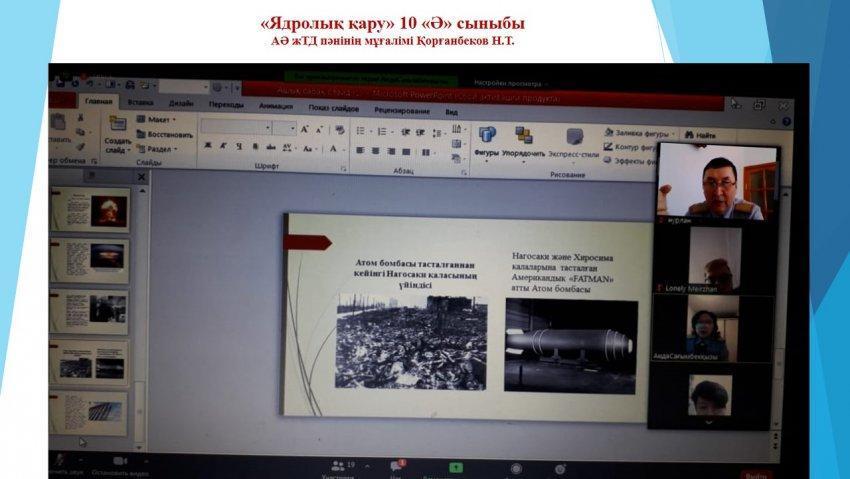Open the Фигуры shapes gallery
Image resolution: width=850 pixels, height=479 pixels.
[x=487, y=135]
